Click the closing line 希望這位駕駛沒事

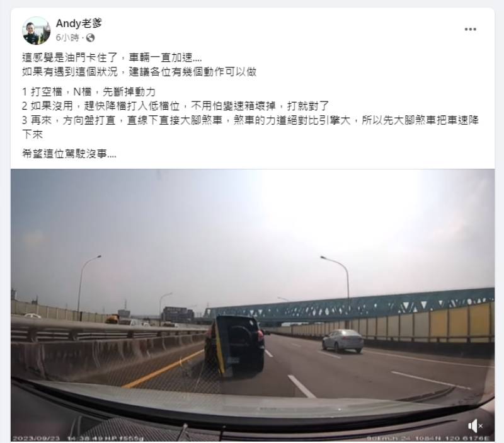(69, 154)
